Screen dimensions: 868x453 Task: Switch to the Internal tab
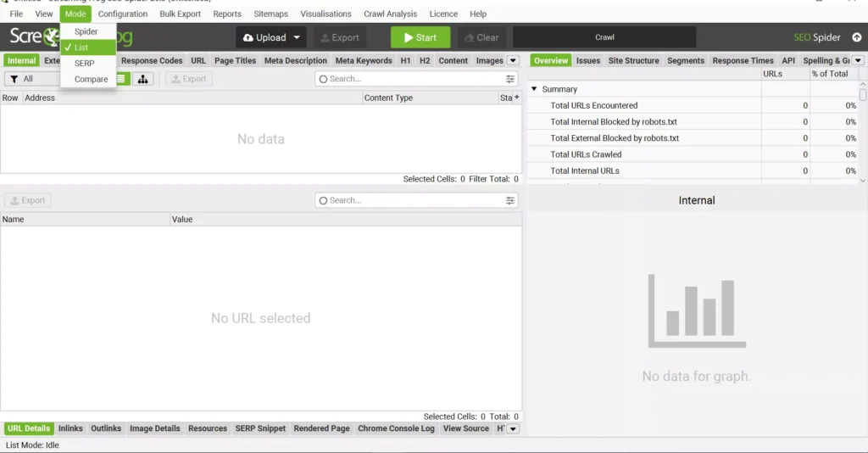click(21, 60)
